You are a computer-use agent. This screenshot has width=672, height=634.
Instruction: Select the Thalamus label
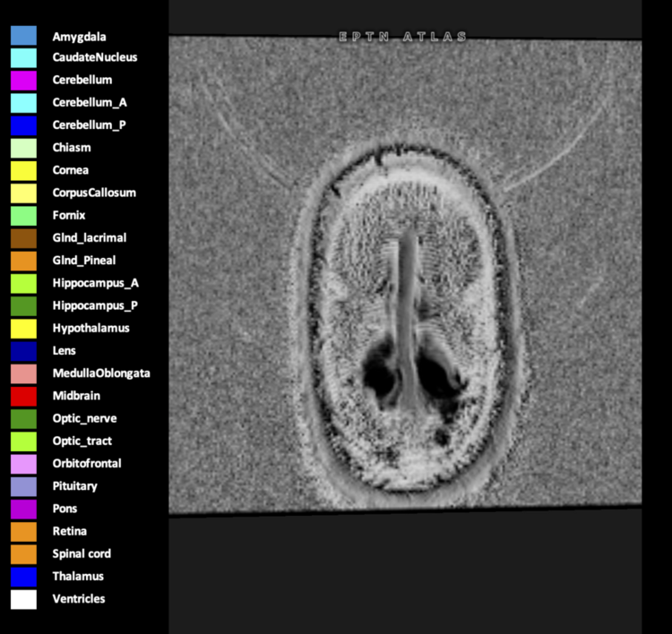click(x=78, y=577)
